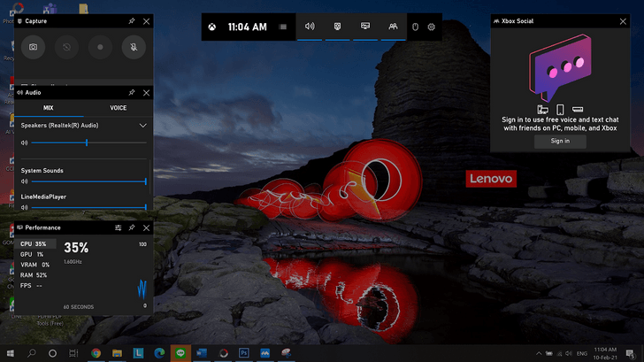This screenshot has height=362, width=644.
Task: Mute LineMediaPlayer speaker icon
Action: (24, 207)
